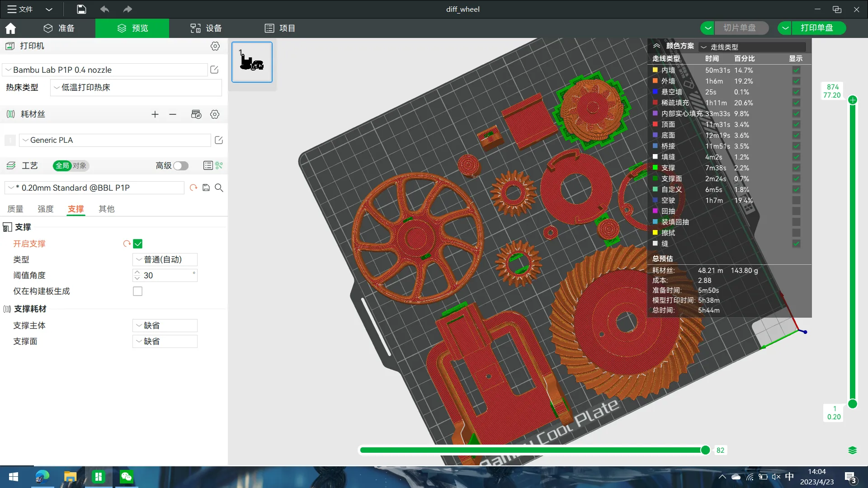The height and width of the screenshot is (488, 868).
Task: Click the remove filament minus icon
Action: pyautogui.click(x=173, y=114)
